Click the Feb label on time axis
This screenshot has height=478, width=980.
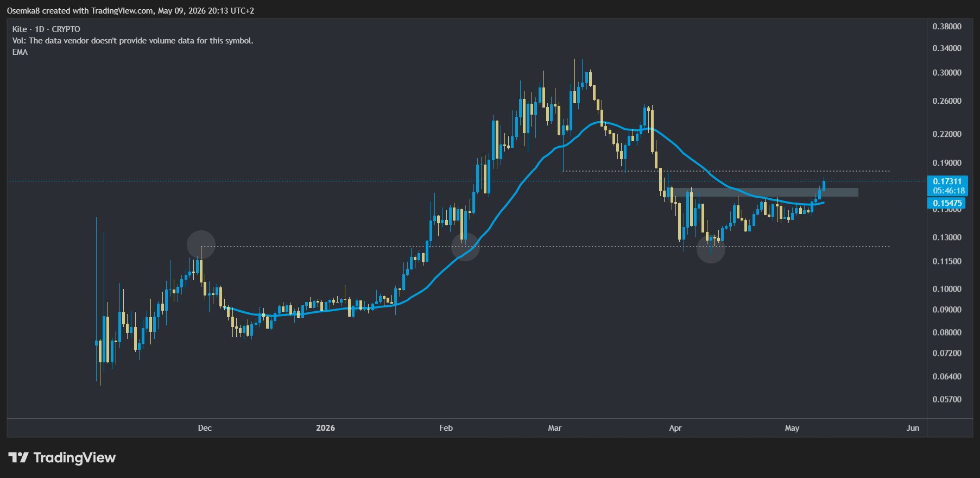[446, 428]
